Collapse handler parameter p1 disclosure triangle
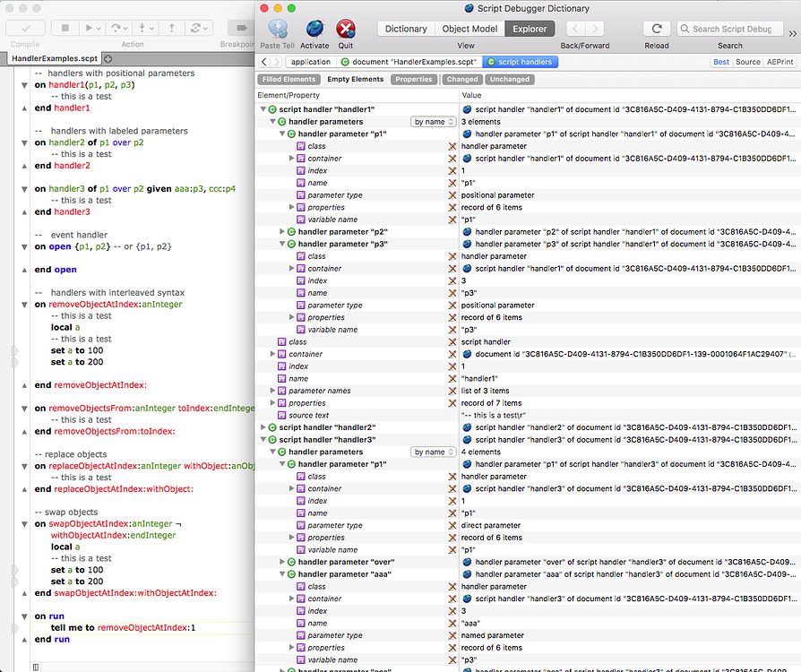 coord(282,134)
